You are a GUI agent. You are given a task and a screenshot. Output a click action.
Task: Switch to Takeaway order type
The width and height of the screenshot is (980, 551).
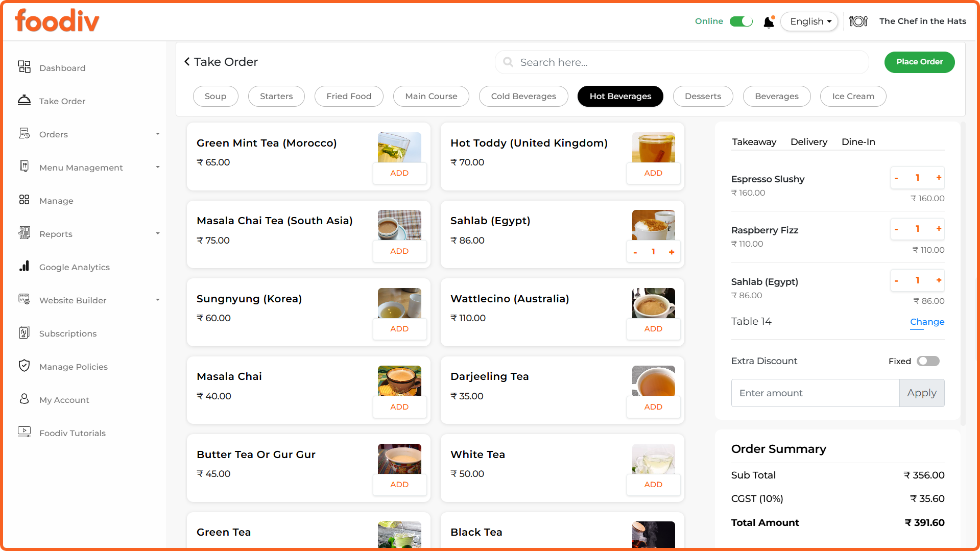point(754,142)
